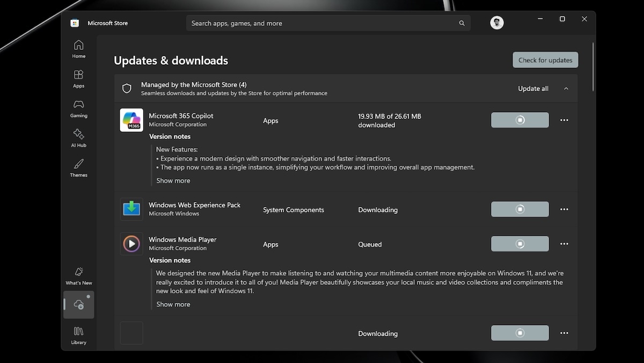644x363 pixels.
Task: Collapse the Managed by the Microsoft Store group
Action: 566,88
